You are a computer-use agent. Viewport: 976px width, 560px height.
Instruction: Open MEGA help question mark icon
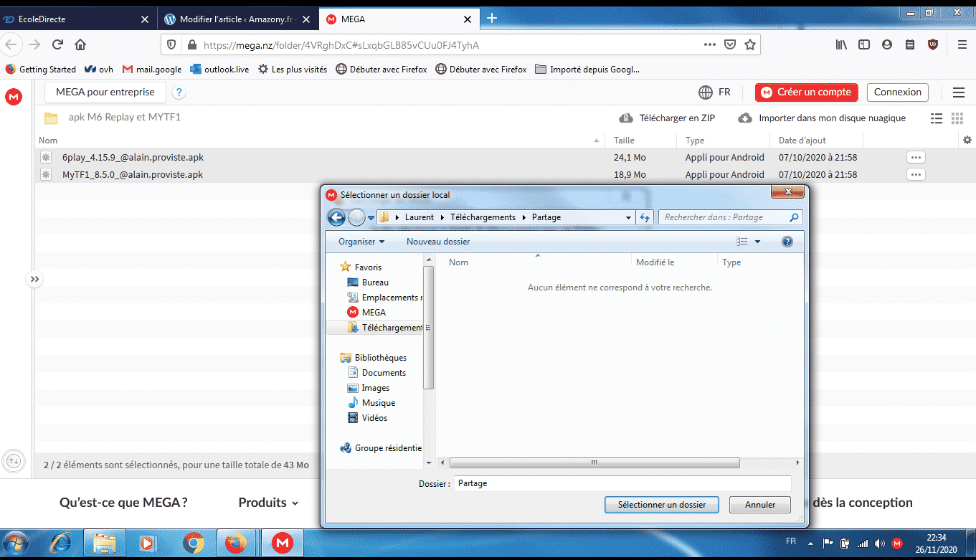point(179,92)
